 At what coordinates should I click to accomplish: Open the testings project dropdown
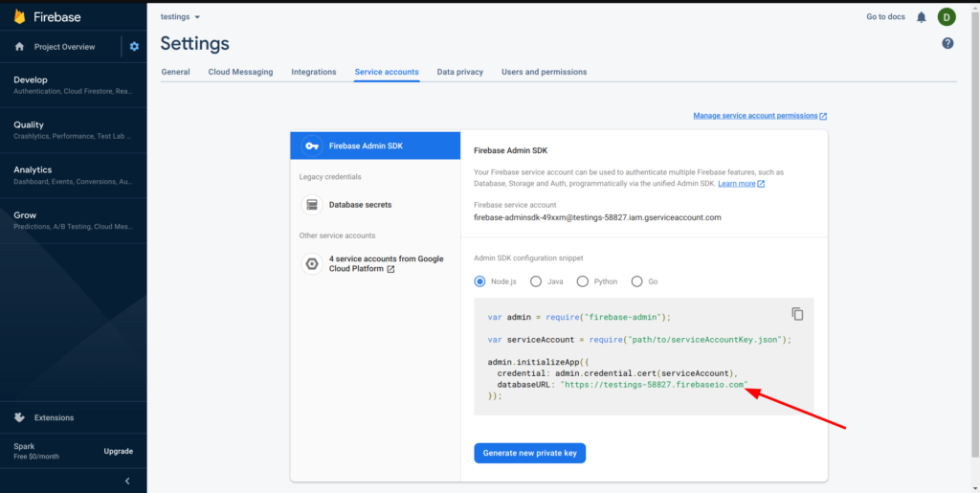[181, 17]
